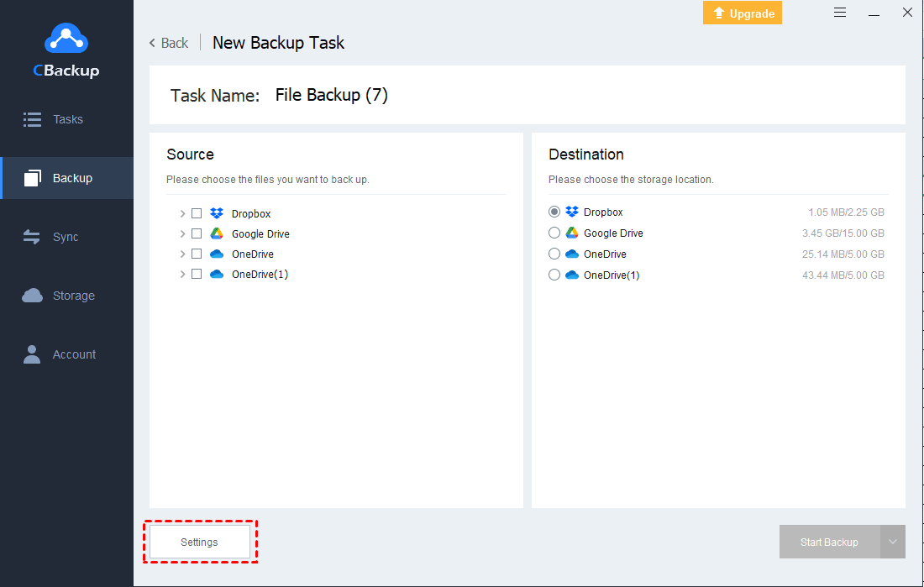This screenshot has height=587, width=924.
Task: Expand the Dropbox source tree node
Action: 182,213
